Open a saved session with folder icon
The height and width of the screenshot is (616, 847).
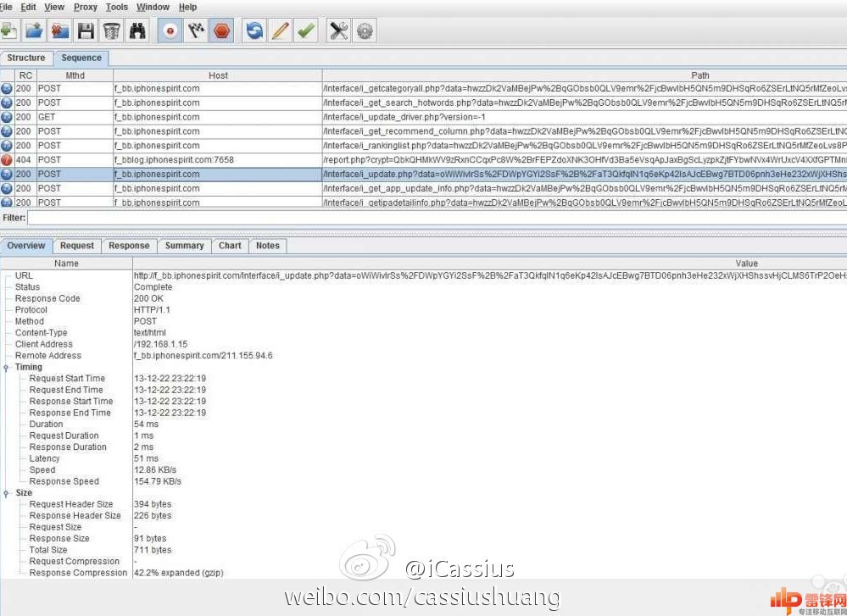pyautogui.click(x=33, y=31)
